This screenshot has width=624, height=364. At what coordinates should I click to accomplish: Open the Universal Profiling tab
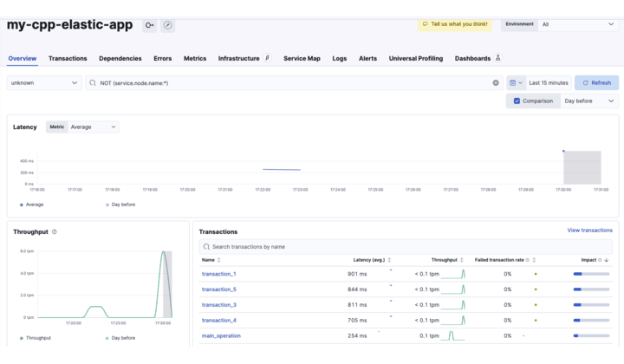pyautogui.click(x=415, y=59)
